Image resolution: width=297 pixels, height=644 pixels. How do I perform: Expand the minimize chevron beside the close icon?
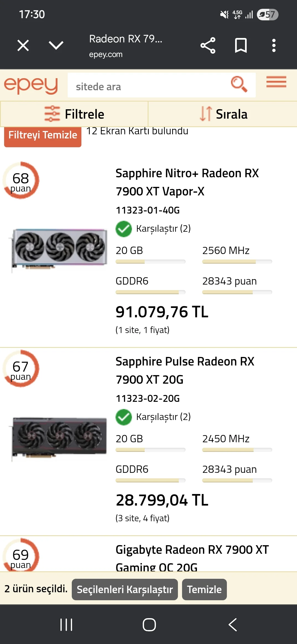(x=56, y=45)
